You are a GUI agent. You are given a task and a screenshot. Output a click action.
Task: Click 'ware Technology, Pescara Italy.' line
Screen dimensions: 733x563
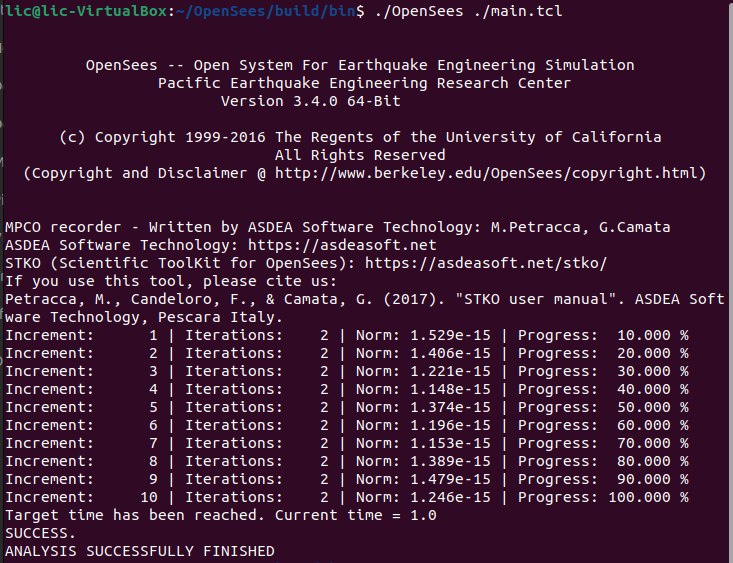coord(144,318)
